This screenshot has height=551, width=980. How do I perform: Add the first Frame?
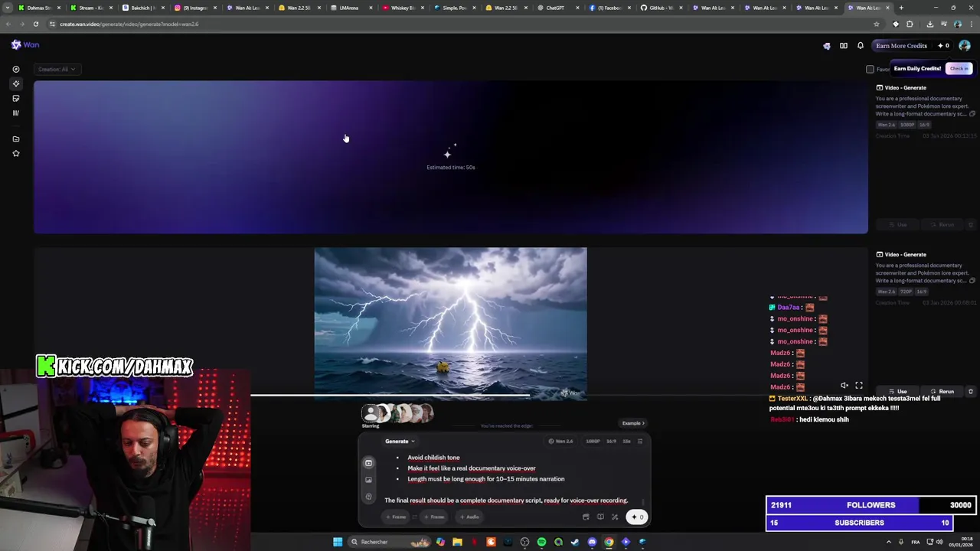tap(396, 517)
